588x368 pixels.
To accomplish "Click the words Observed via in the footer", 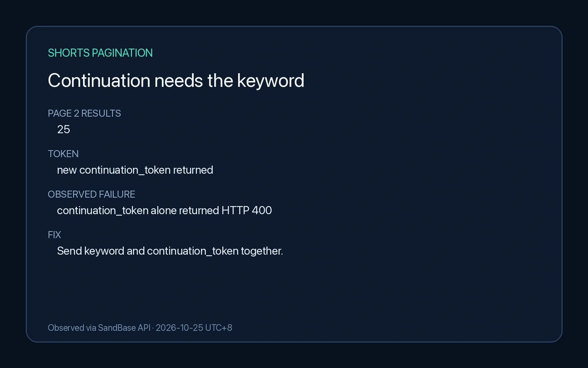I will pos(72,328).
